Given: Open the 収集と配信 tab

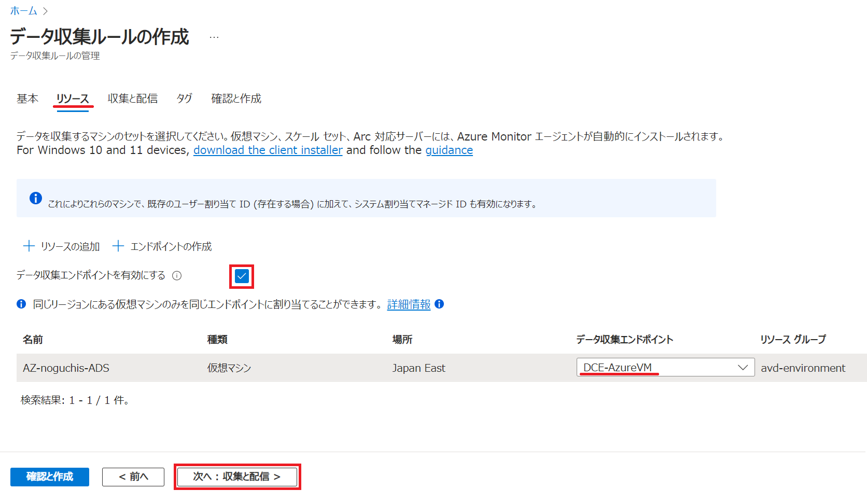Looking at the screenshot, I should coord(133,99).
